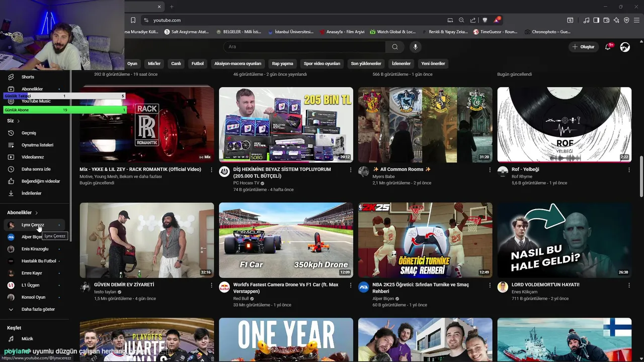The height and width of the screenshot is (362, 644).
Task: Expand the Siz section chevron
Action: pos(19,121)
